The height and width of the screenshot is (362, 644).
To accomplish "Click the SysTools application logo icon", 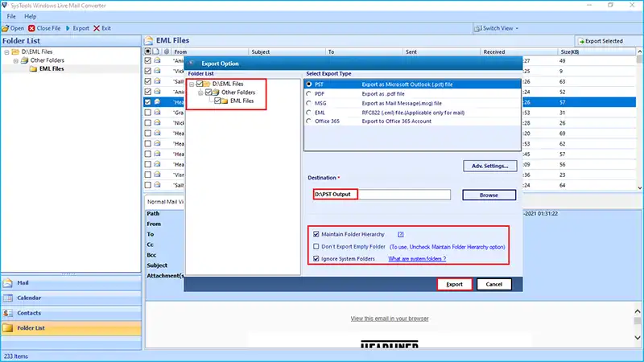I will click(5, 6).
